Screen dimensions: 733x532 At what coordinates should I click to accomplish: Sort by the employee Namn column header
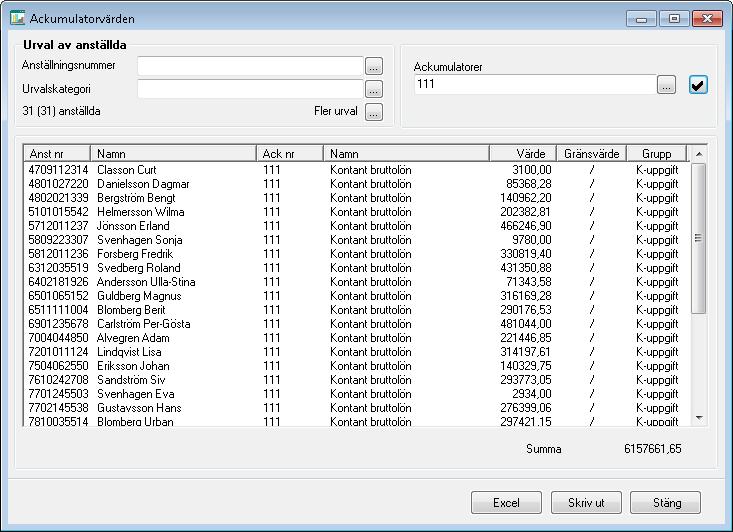173,153
